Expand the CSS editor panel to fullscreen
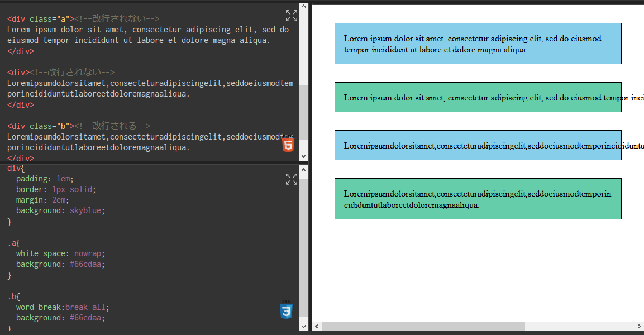Viewport: 644px width, 335px height. click(x=292, y=179)
